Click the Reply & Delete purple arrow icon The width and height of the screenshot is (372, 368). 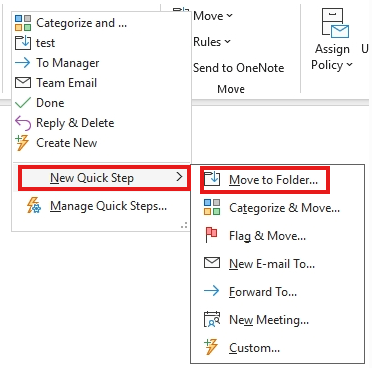point(23,123)
